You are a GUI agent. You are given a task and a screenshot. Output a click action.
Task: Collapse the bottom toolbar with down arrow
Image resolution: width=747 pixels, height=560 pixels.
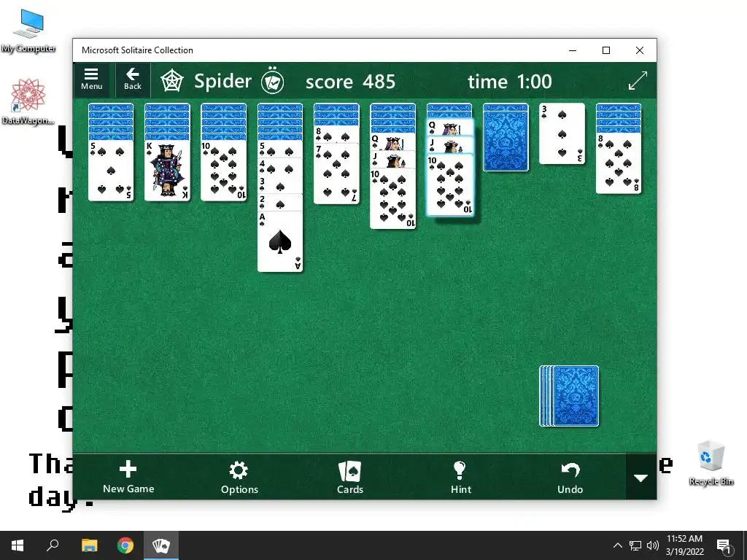[x=640, y=477]
